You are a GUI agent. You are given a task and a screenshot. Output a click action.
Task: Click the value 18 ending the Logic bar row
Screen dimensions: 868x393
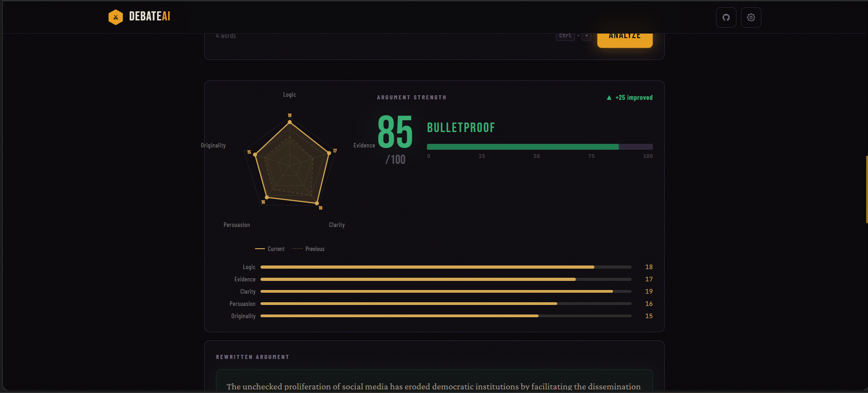click(649, 267)
